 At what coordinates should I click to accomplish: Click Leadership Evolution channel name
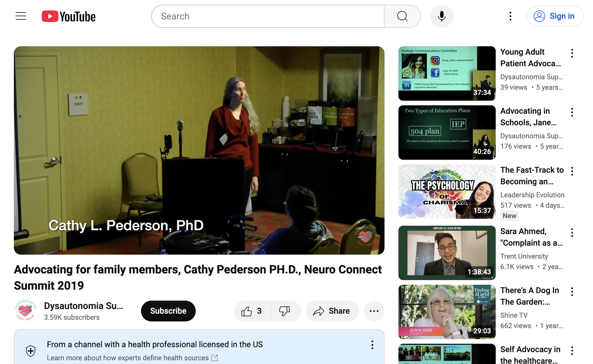tap(532, 195)
